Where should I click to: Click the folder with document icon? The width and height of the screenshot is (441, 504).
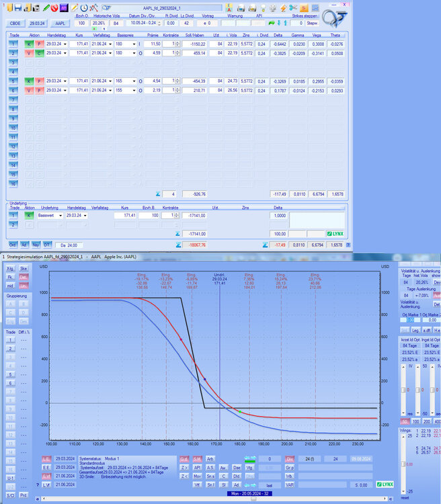[x=28, y=7]
